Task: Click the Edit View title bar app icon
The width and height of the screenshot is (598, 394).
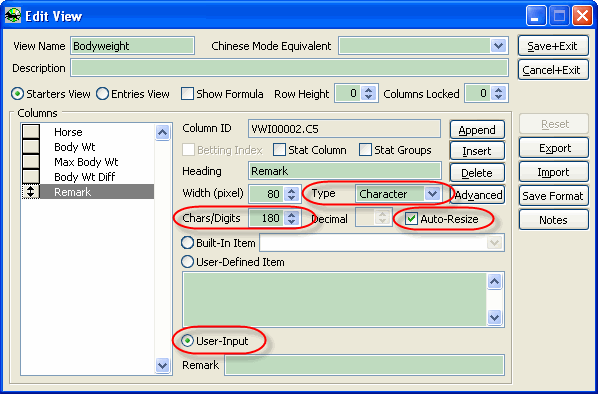Action: tap(13, 16)
